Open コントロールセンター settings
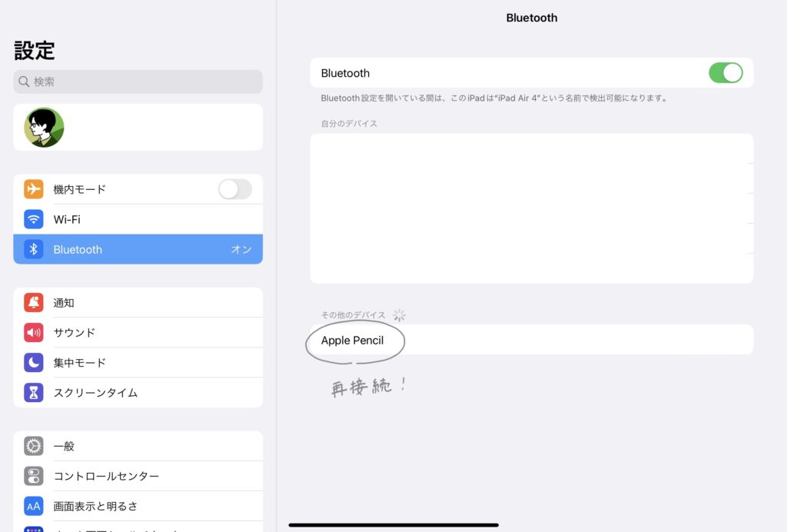This screenshot has height=532, width=787. click(138, 476)
